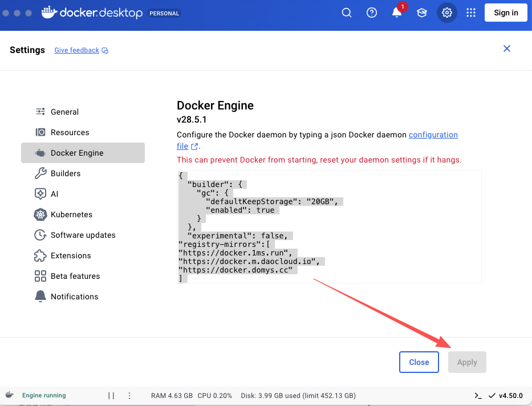The height and width of the screenshot is (406, 532).
Task: Click the Engine running status text
Action: point(44,396)
